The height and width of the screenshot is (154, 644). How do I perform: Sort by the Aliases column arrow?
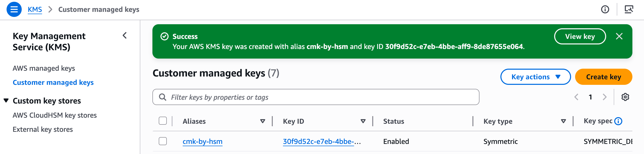262,121
